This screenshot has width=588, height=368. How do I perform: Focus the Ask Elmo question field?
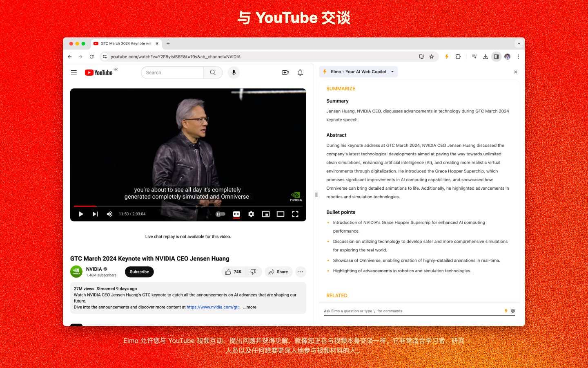pos(412,311)
